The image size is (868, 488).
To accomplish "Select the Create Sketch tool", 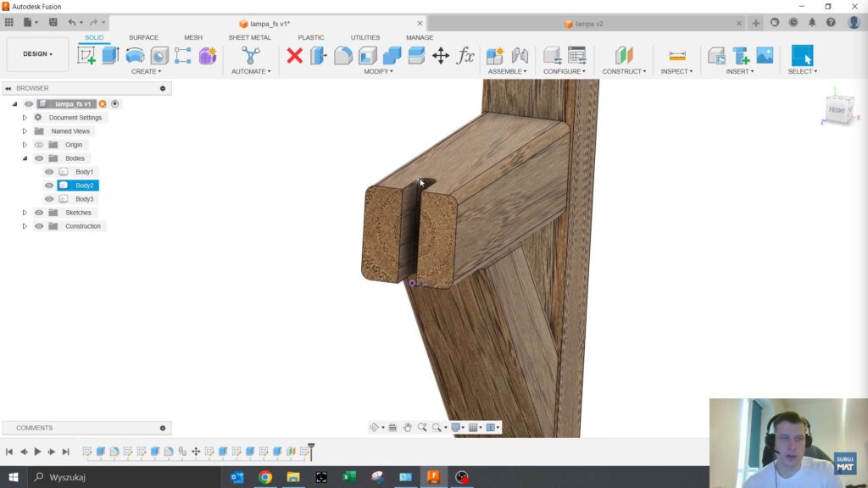I will click(x=86, y=56).
